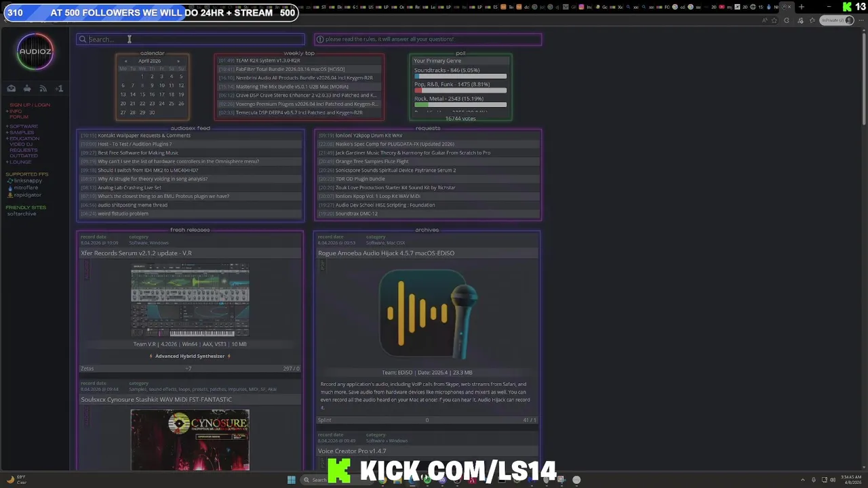
Task: Click SIGN UP / LOGIN
Action: (x=30, y=105)
